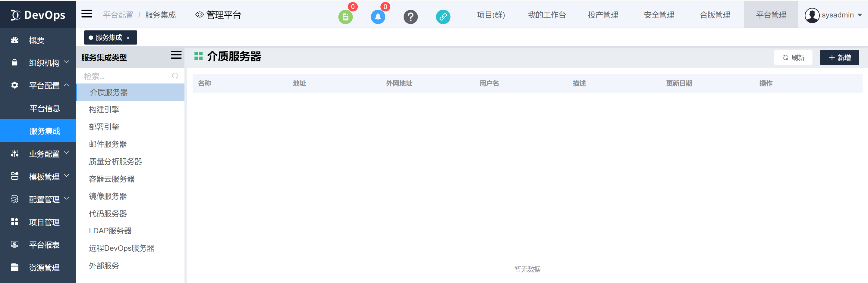Click the 业务配置 sliders icon
The width and height of the screenshot is (868, 283).
point(14,154)
